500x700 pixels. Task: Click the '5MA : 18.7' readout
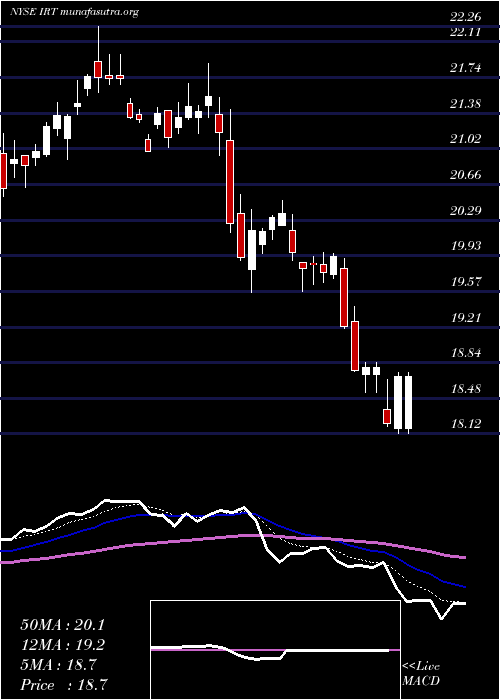pos(58,665)
